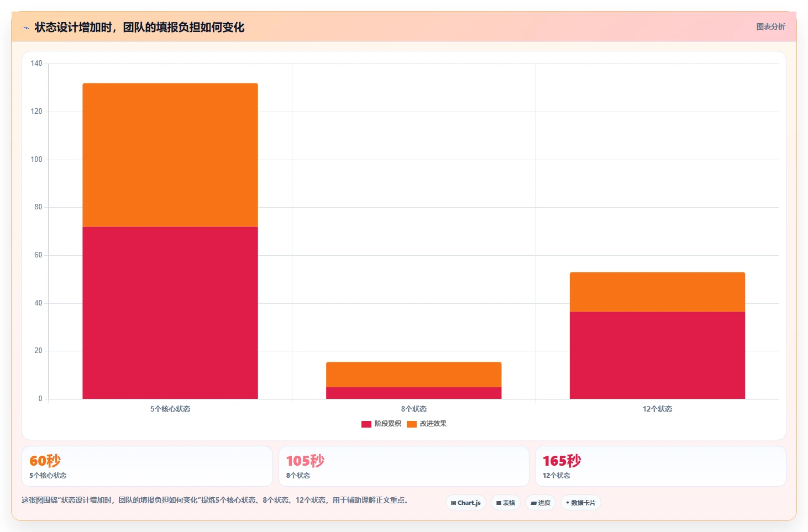Click the small icon beside the header title
The width and height of the screenshot is (808, 532).
[x=26, y=28]
